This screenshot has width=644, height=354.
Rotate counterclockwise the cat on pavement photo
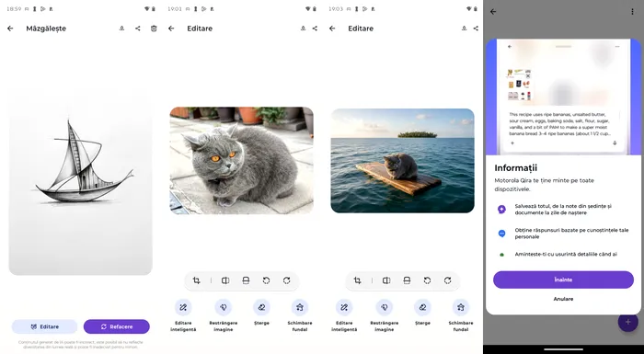(x=266, y=280)
